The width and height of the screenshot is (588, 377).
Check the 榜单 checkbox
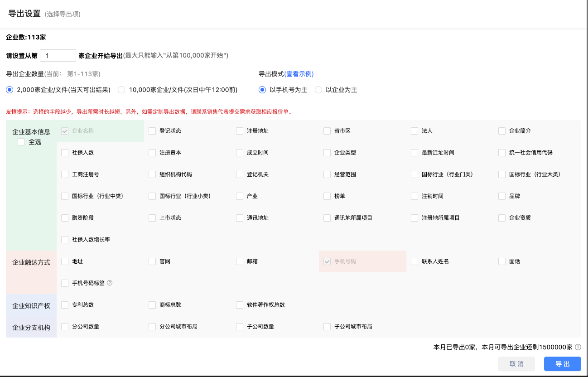coord(327,196)
